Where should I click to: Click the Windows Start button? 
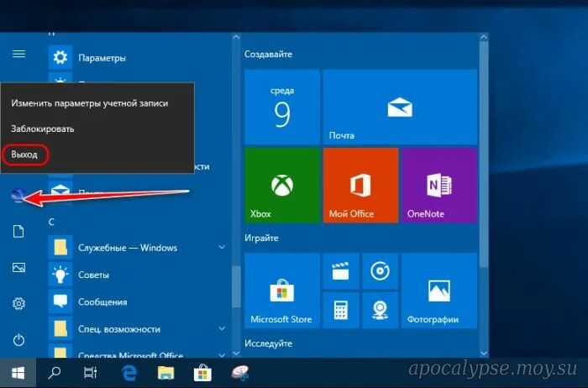pyautogui.click(x=18, y=373)
